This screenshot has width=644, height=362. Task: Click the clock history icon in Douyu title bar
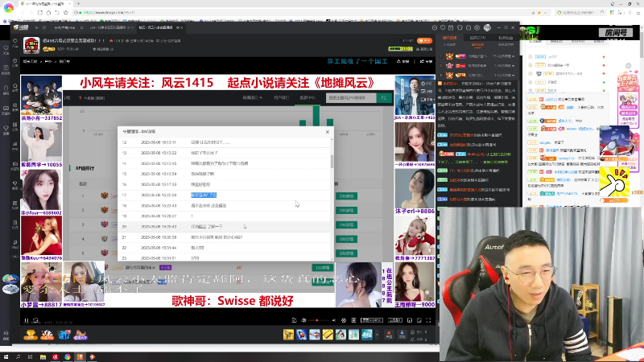pyautogui.click(x=435, y=27)
